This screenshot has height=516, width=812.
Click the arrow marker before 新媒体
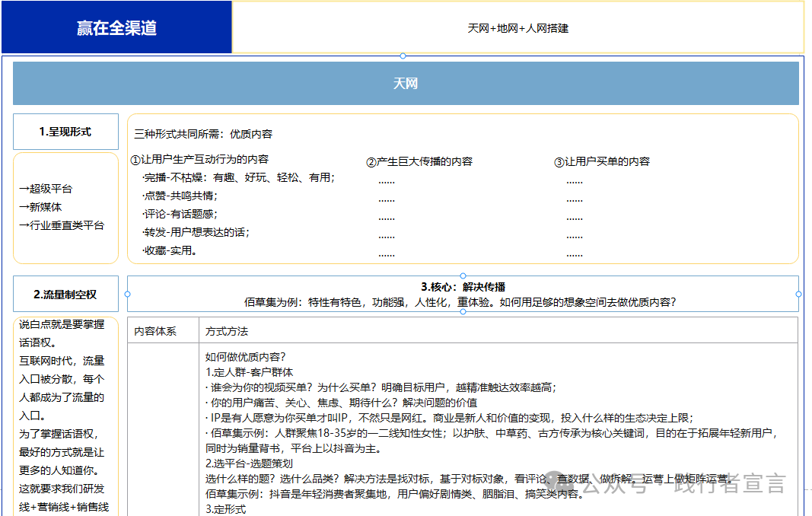click(22, 206)
